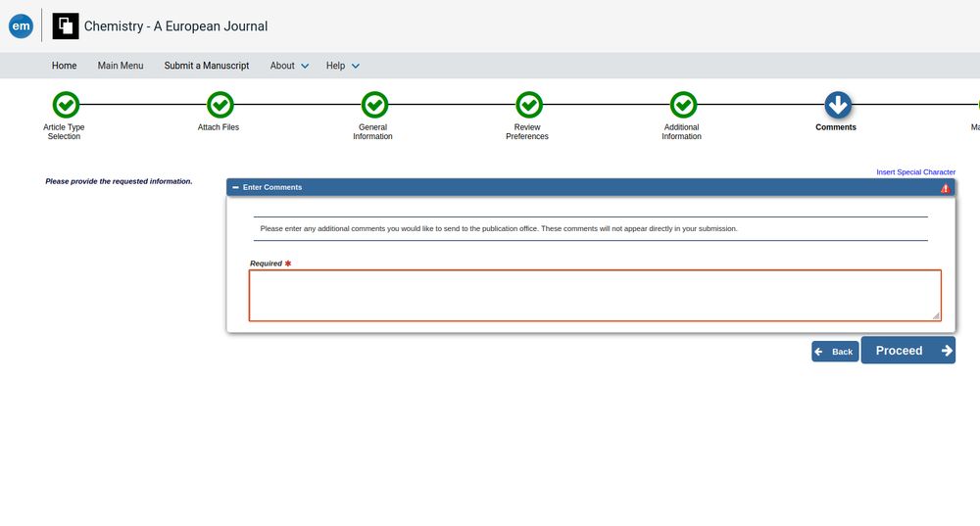Click the 'Please provide the requested information' text
Viewport: 980px width, 526px height.
click(x=119, y=181)
